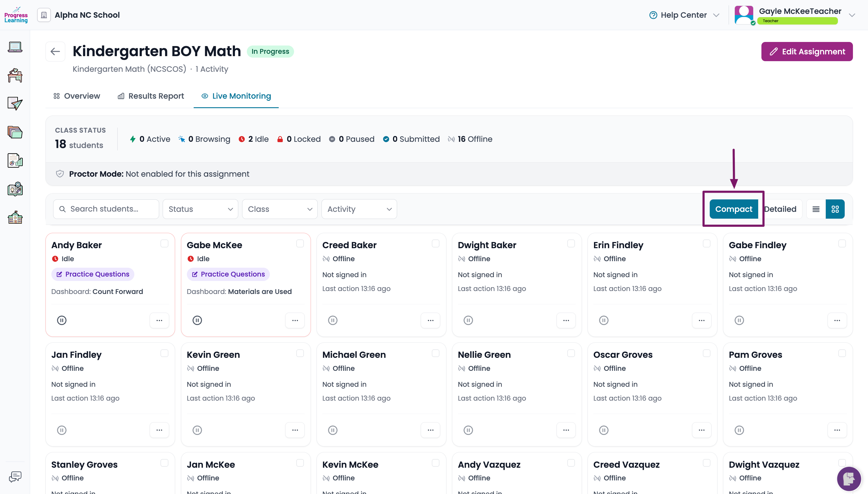Open more options for Andy Baker
The height and width of the screenshot is (494, 868).
click(159, 320)
